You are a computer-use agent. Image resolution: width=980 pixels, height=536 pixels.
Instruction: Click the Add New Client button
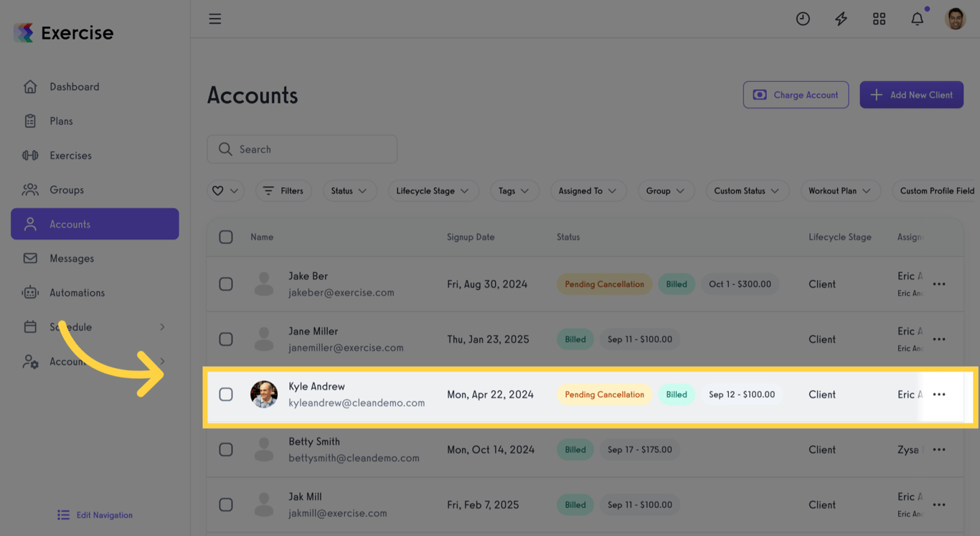911,94
